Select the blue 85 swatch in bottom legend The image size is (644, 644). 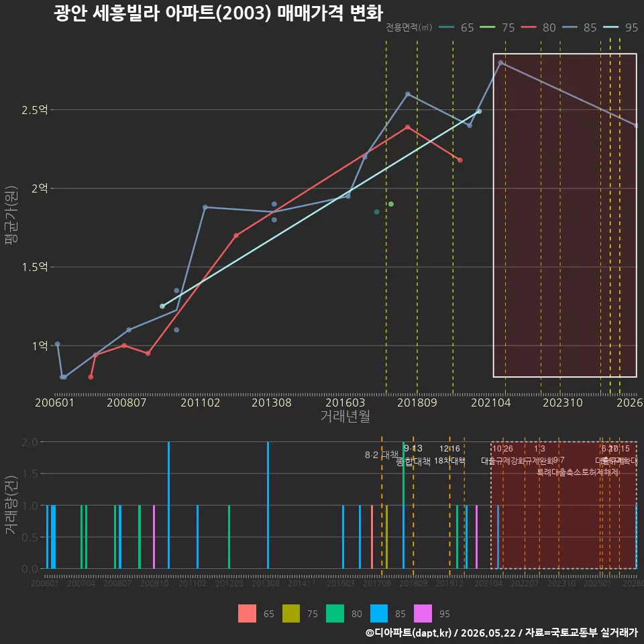pyautogui.click(x=378, y=614)
